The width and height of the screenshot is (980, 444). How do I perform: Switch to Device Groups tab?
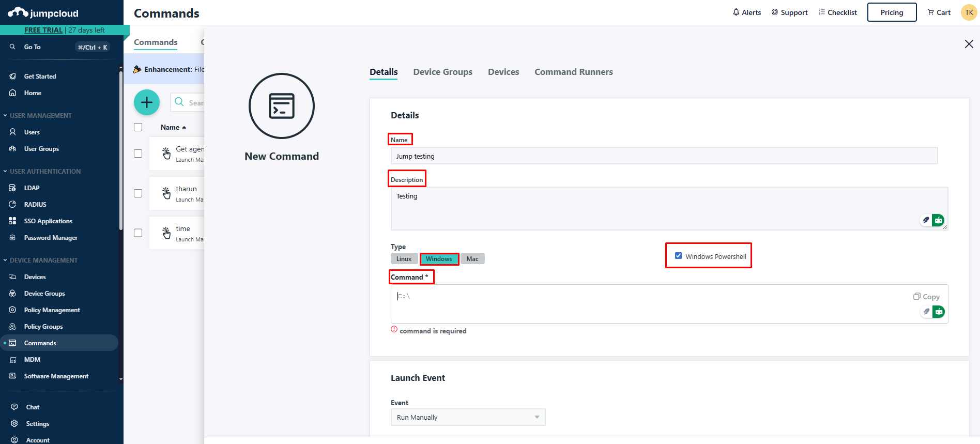point(442,72)
